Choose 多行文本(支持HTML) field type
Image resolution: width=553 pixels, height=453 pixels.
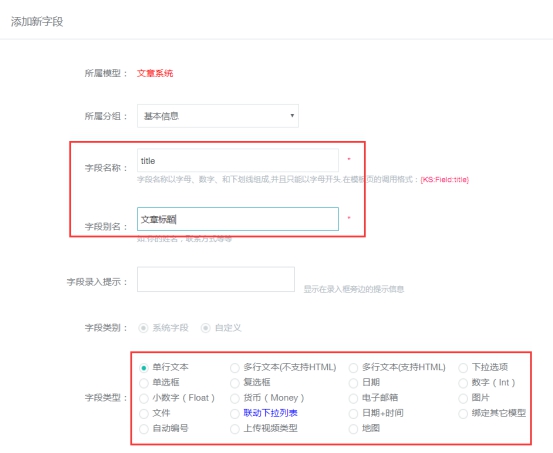coord(353,368)
